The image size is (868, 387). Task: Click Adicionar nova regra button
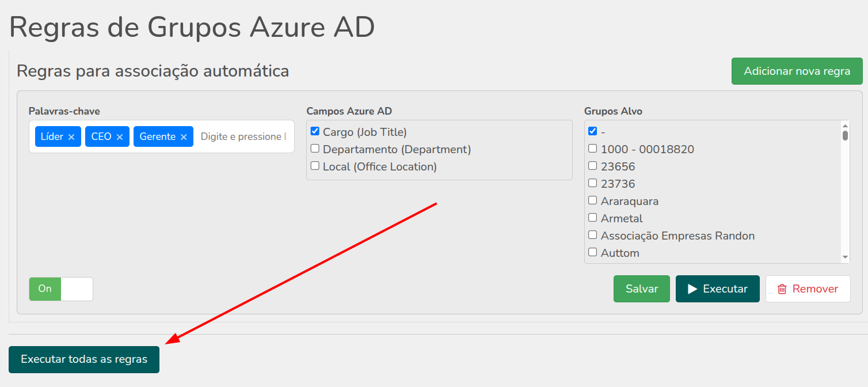pos(797,71)
